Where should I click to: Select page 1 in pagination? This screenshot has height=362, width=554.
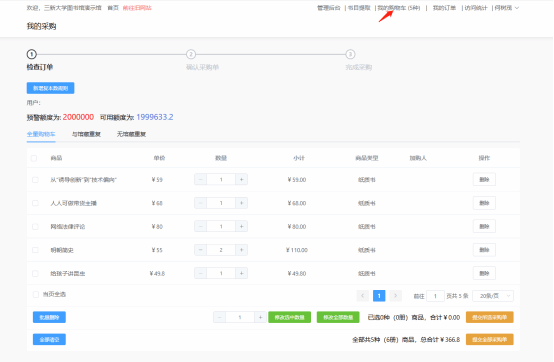coord(379,296)
